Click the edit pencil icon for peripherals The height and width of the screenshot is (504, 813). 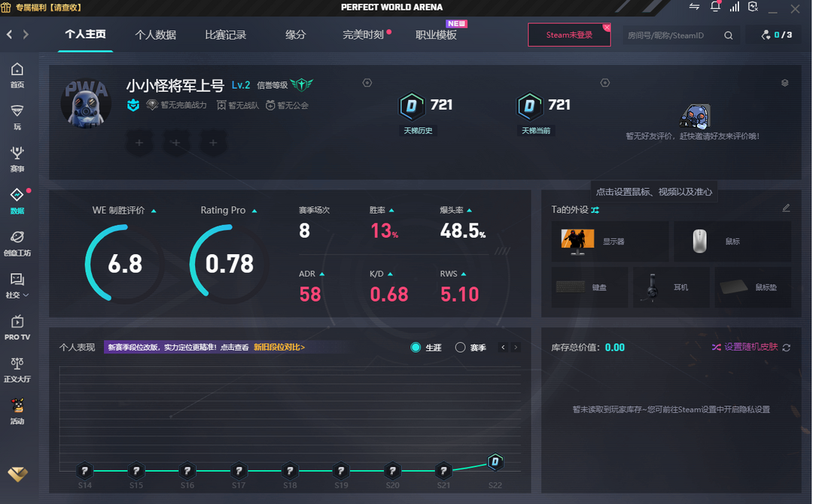click(786, 208)
